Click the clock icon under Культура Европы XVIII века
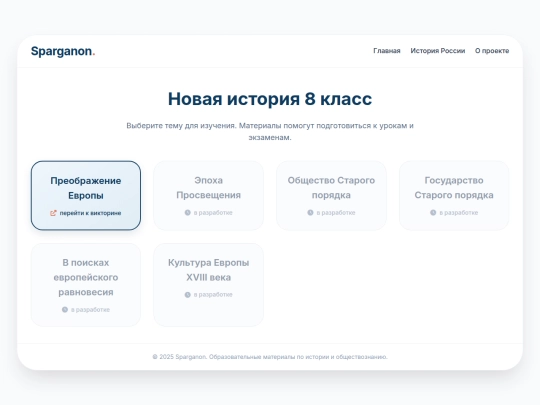The width and height of the screenshot is (540, 405). (188, 295)
